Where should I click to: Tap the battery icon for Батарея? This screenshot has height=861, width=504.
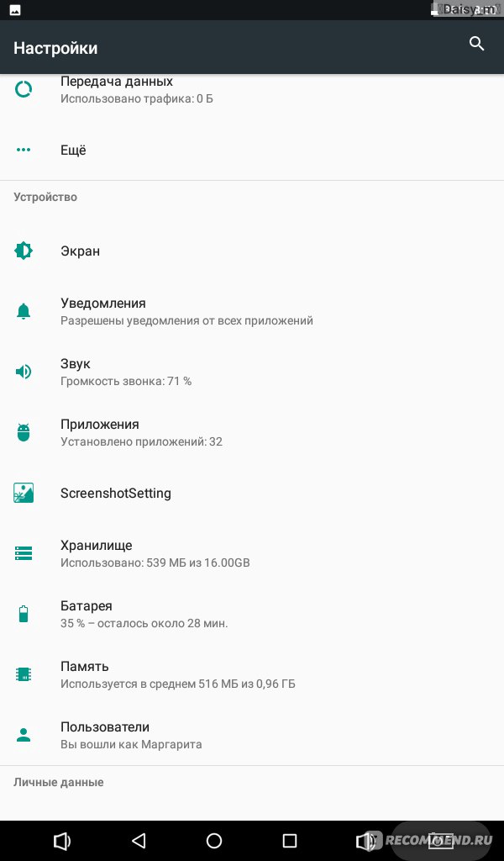tap(24, 614)
